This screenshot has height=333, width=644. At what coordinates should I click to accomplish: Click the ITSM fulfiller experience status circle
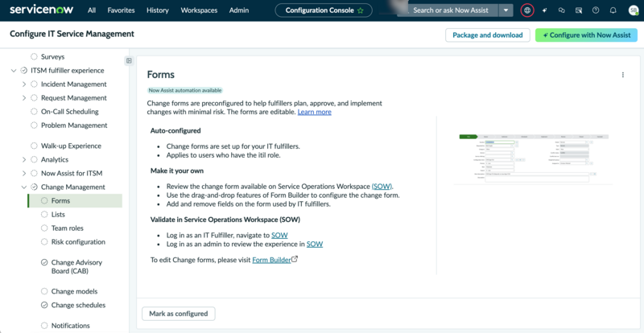(24, 71)
